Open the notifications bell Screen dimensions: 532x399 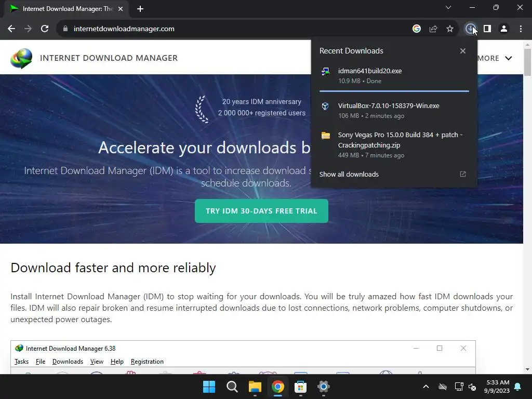point(518,387)
